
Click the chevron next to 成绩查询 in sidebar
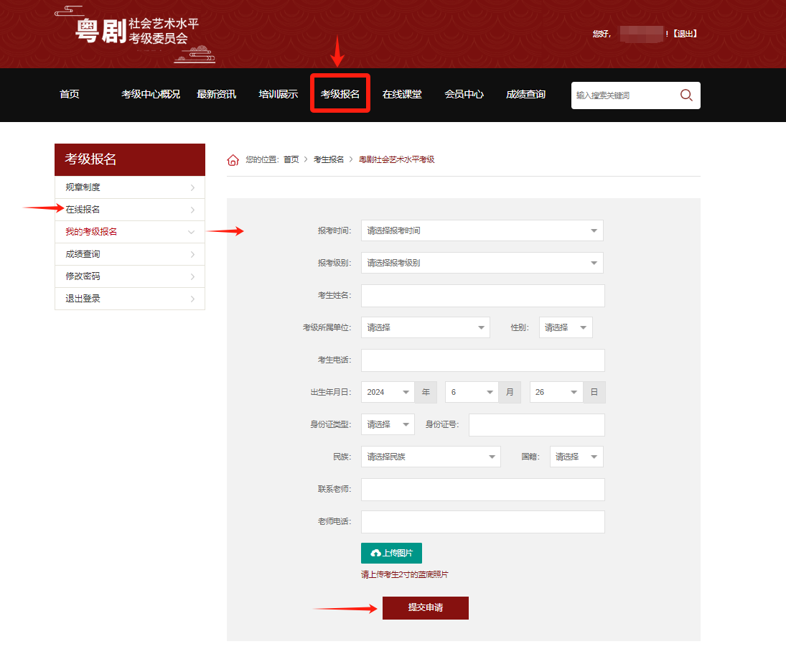click(192, 255)
